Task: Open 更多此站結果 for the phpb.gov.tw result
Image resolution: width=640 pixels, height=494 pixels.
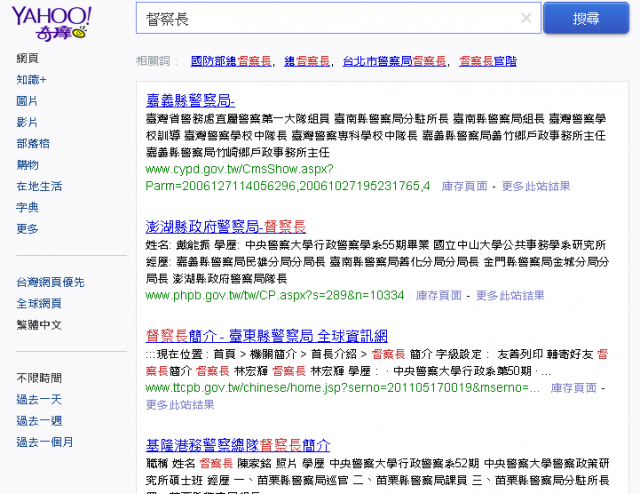Action: (x=510, y=295)
